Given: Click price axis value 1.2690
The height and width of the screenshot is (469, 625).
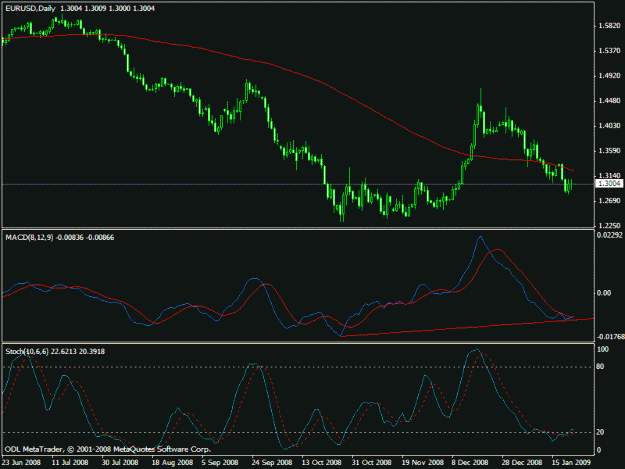Looking at the screenshot, I should click(x=609, y=201).
